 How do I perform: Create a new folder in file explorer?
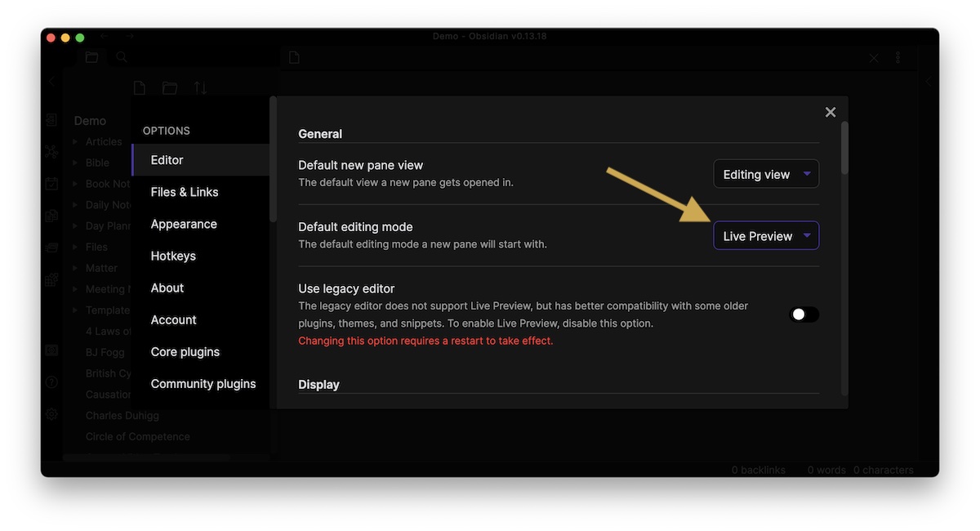(x=170, y=87)
